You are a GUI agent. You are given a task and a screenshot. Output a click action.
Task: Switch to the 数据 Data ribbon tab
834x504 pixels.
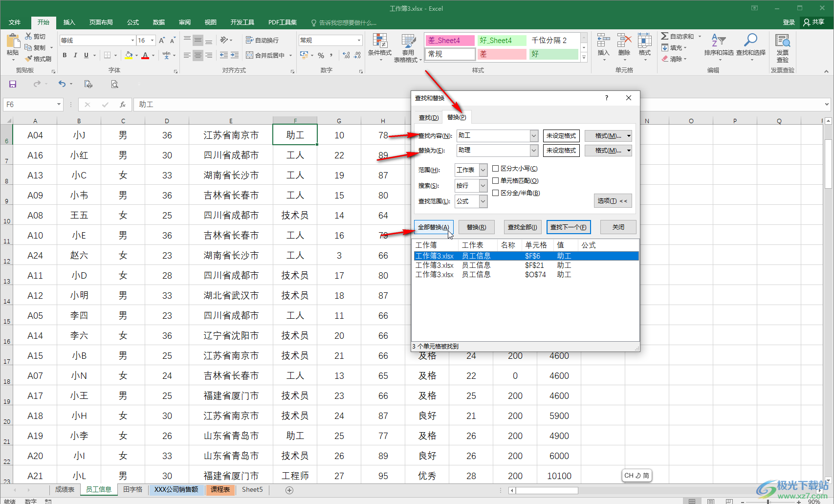click(158, 22)
